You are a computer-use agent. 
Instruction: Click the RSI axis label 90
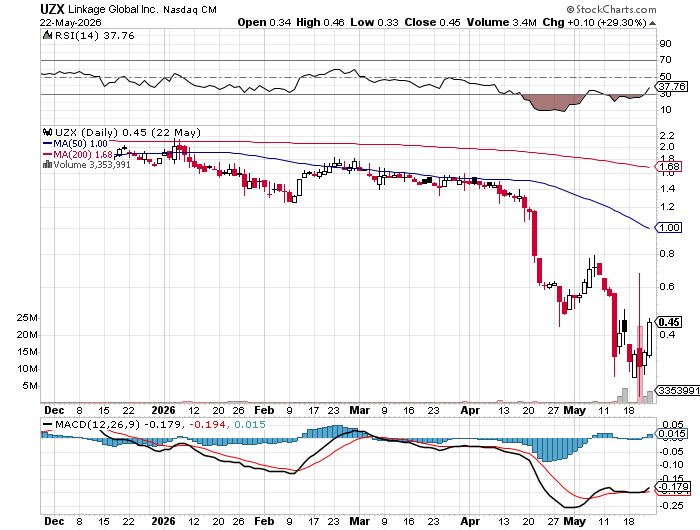(x=665, y=43)
